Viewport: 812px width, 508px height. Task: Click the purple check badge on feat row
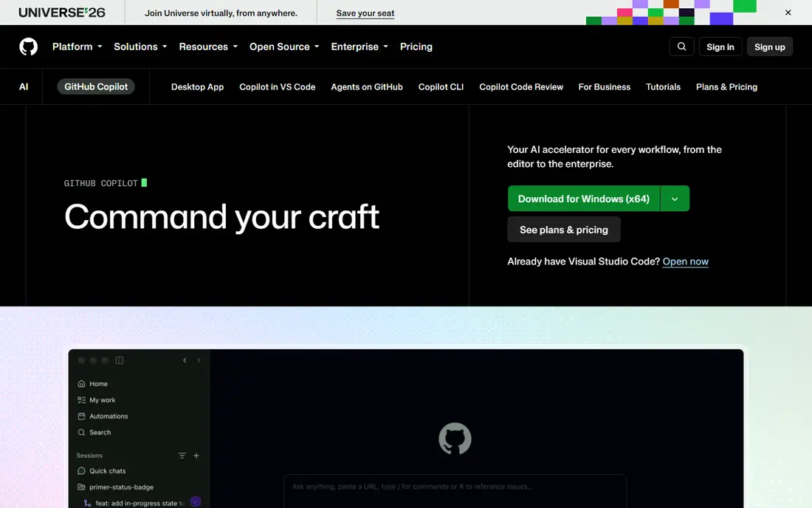coord(196,502)
